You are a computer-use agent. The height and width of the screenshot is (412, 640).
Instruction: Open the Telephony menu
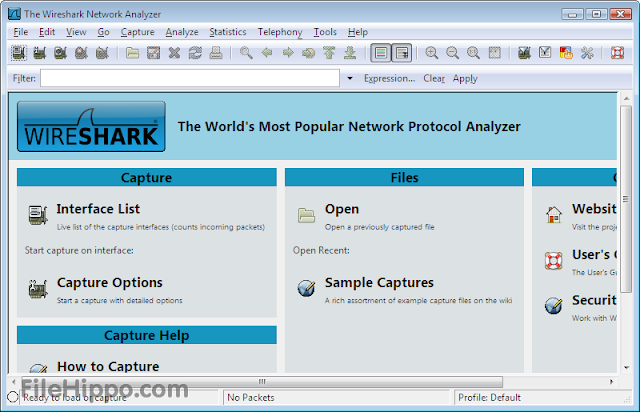tap(280, 32)
